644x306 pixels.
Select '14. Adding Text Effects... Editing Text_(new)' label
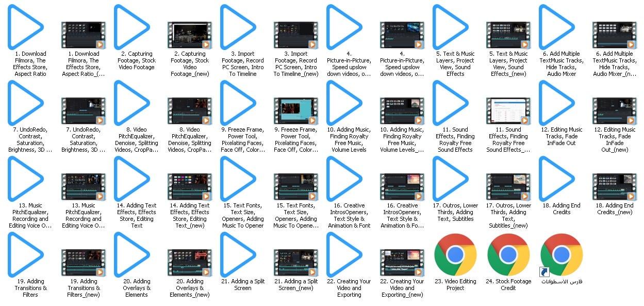pyautogui.click(x=190, y=216)
